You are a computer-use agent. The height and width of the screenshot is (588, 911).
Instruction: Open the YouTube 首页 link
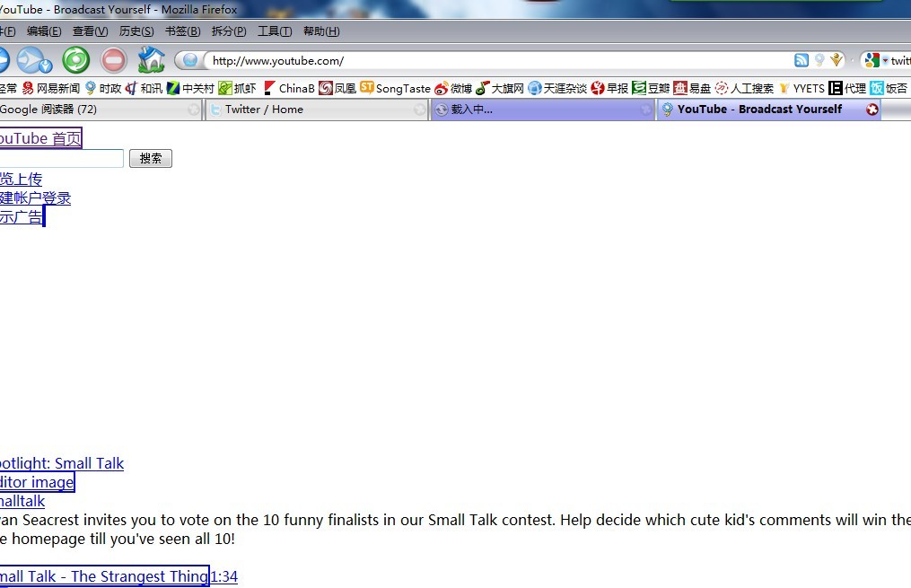[x=40, y=138]
